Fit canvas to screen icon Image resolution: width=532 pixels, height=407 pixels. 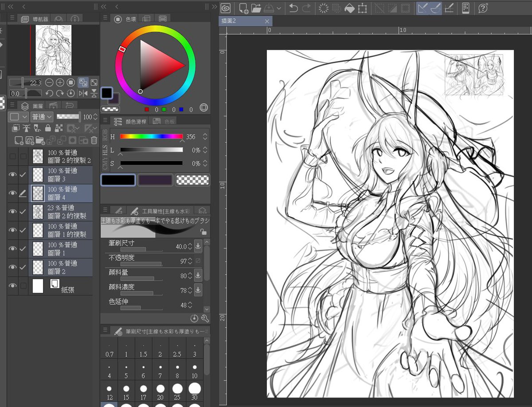pos(94,83)
